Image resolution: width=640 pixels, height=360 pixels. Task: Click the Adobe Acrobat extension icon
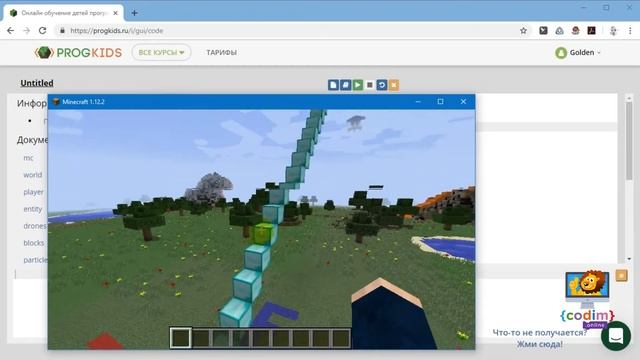[591, 31]
